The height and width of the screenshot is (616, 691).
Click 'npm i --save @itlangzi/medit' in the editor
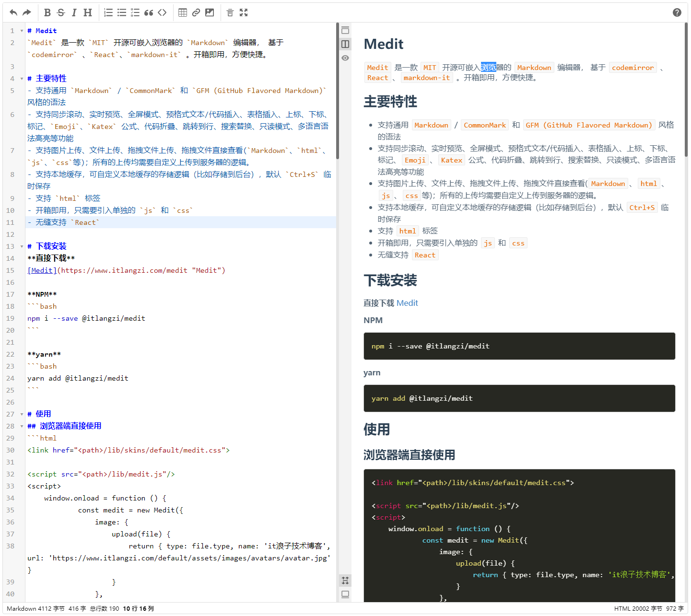pyautogui.click(x=86, y=318)
